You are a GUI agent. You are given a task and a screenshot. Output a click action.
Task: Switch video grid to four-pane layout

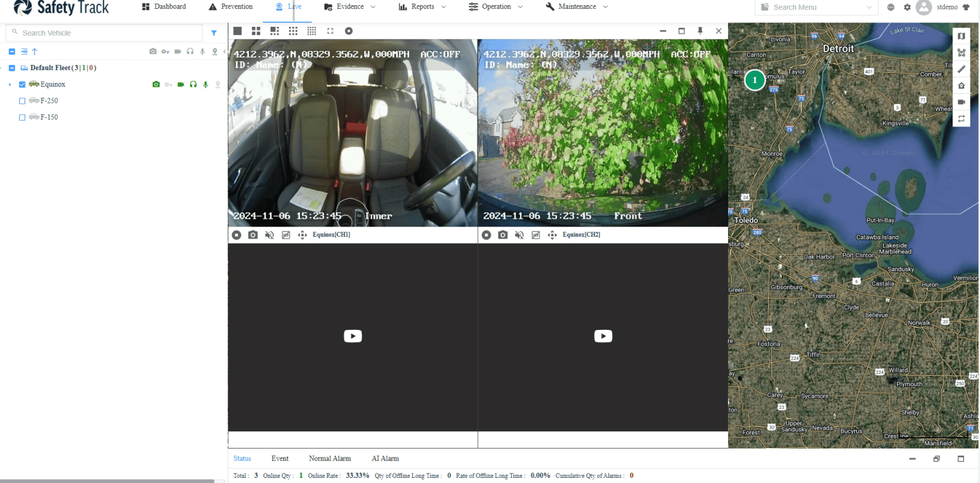(x=256, y=31)
